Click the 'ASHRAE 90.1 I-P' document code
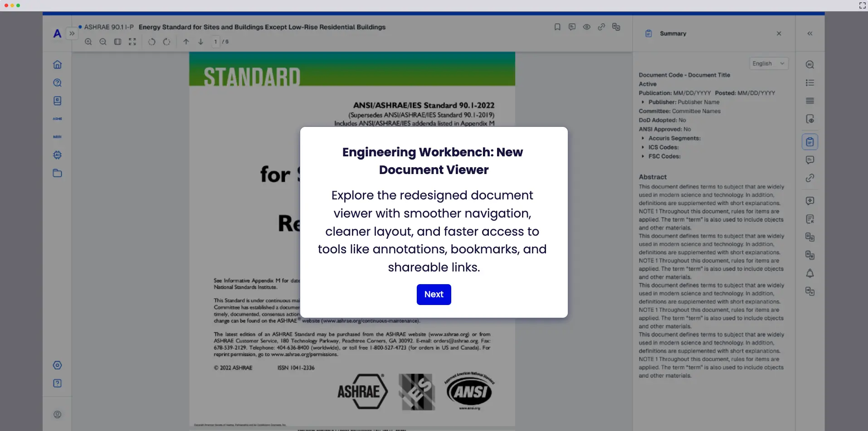The height and width of the screenshot is (431, 868). pos(109,27)
